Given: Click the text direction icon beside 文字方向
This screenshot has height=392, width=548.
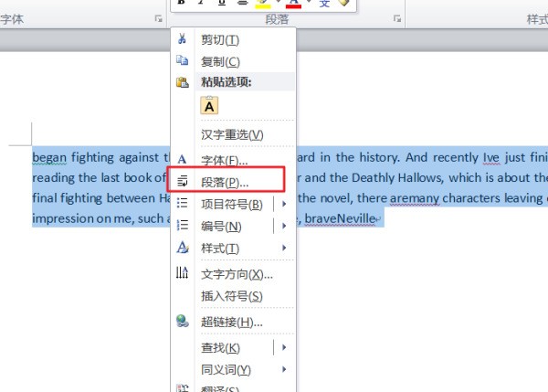Looking at the screenshot, I should pyautogui.click(x=182, y=274).
